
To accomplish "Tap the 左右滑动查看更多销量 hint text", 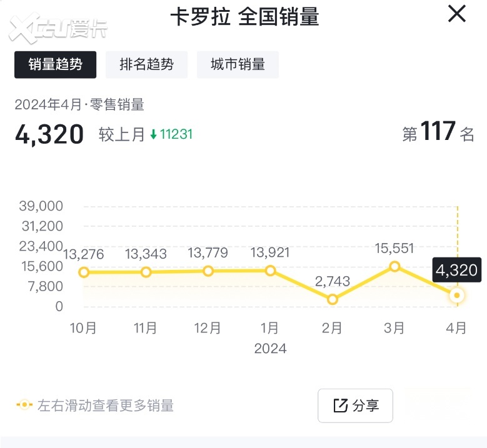I will coord(106,406).
